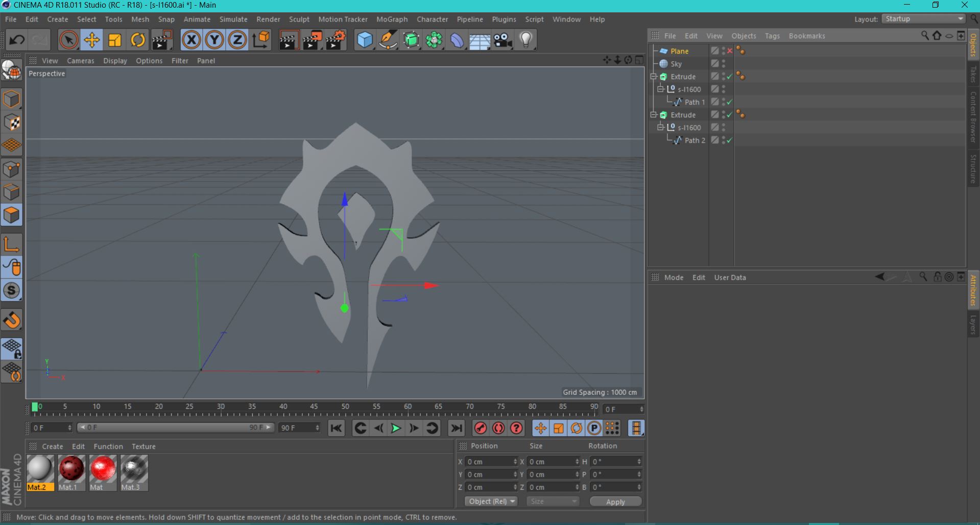
Task: Click the Light bulb icon
Action: 525,40
